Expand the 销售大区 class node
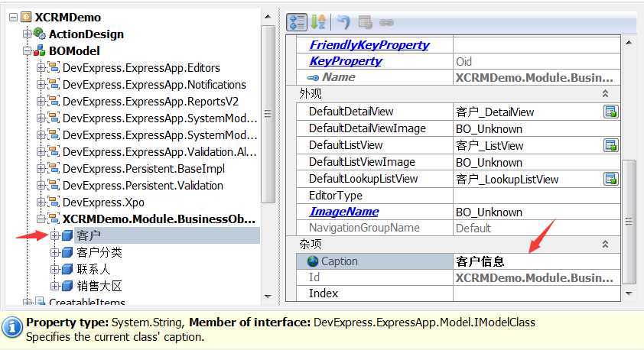644x350 pixels. click(x=54, y=286)
